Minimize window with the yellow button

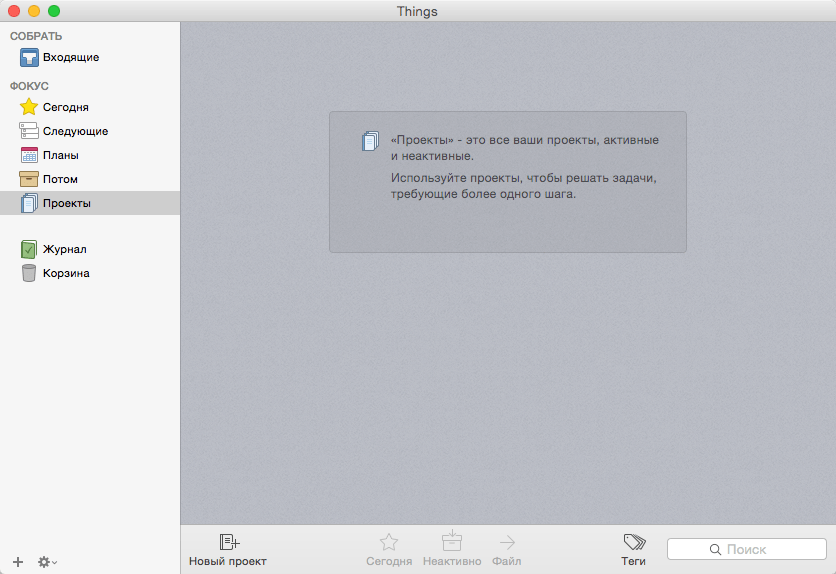[34, 11]
